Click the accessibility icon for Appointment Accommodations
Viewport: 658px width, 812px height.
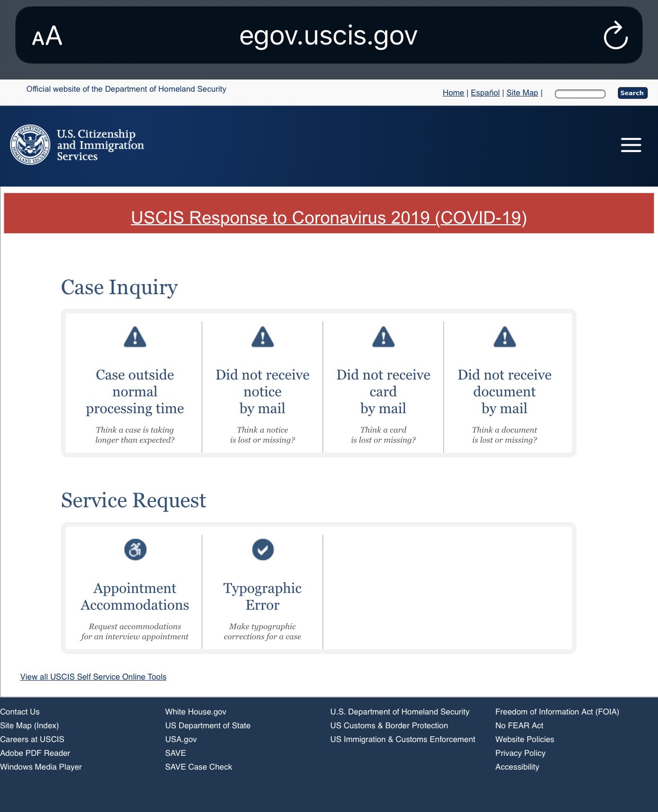click(x=135, y=550)
